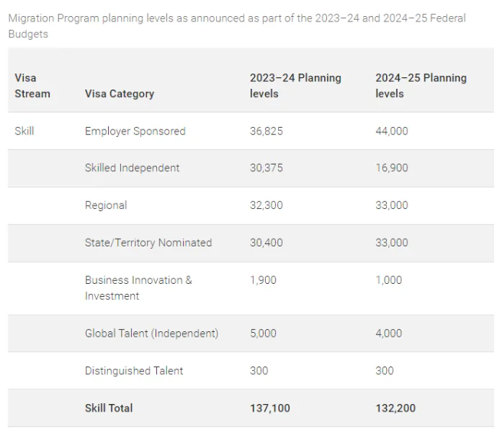504x430 pixels.
Task: Click the "Skill" visa stream cell
Action: pyautogui.click(x=25, y=131)
